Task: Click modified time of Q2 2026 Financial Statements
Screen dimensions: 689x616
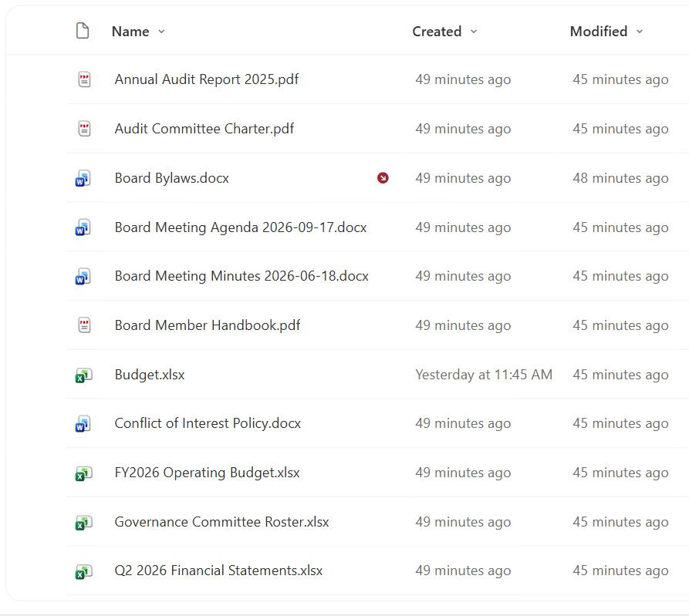Action: (620, 571)
